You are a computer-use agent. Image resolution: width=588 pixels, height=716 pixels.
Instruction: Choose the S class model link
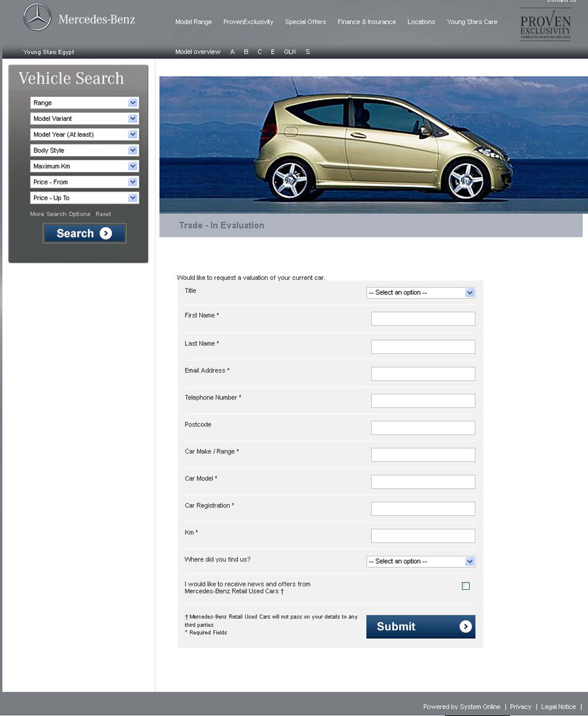pos(308,52)
